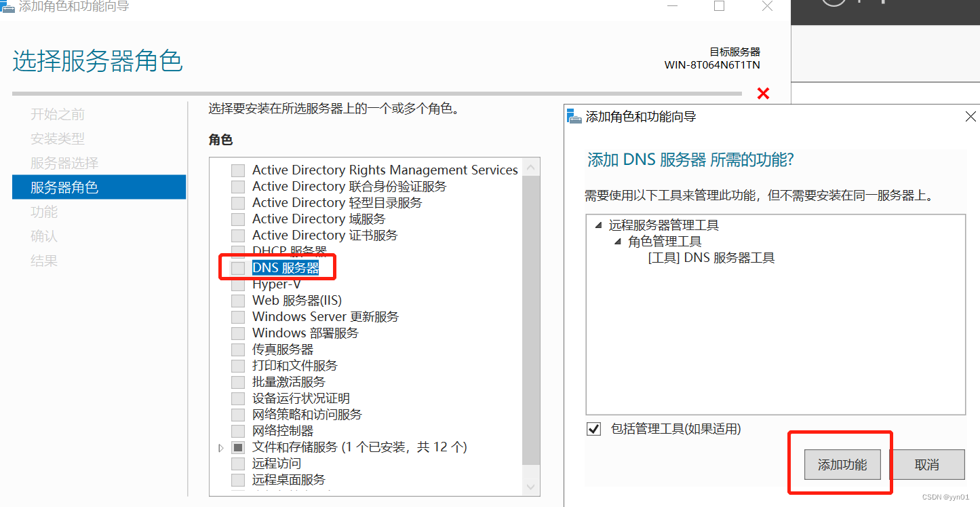Select DHCP 服务器 role label
980x507 pixels.
[290, 251]
